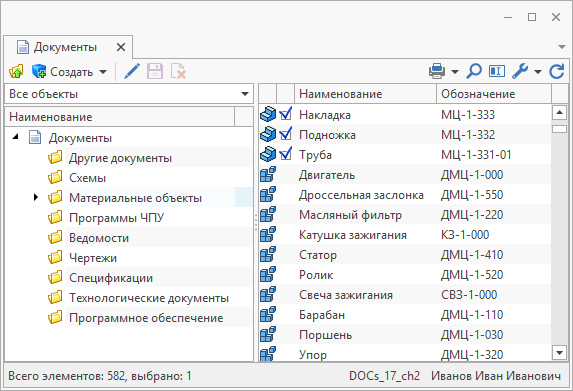Click the column layout icon beside the magnifier
This screenshot has width=573, height=391.
[x=497, y=71]
